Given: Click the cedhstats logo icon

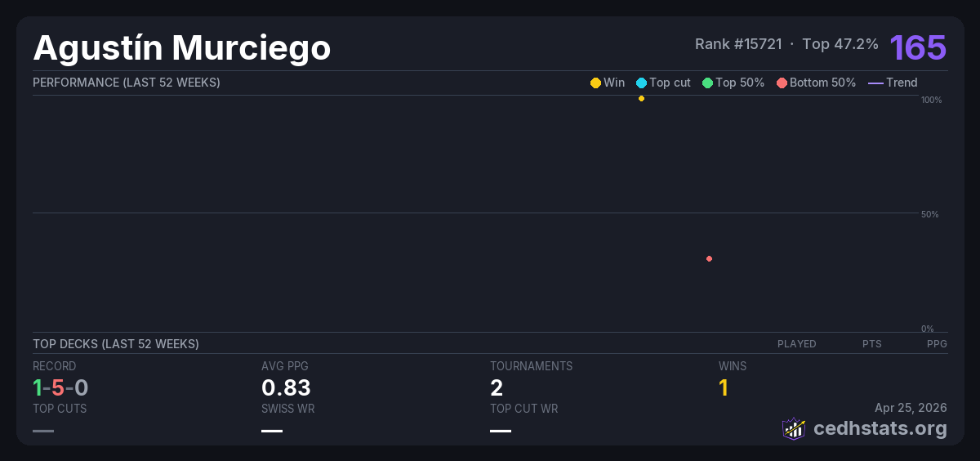Looking at the screenshot, I should (793, 428).
